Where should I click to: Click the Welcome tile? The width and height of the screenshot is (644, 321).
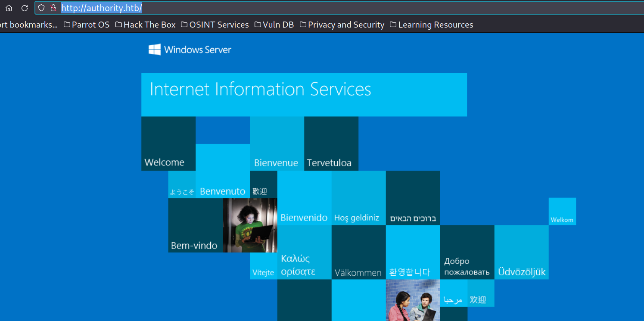(x=168, y=143)
